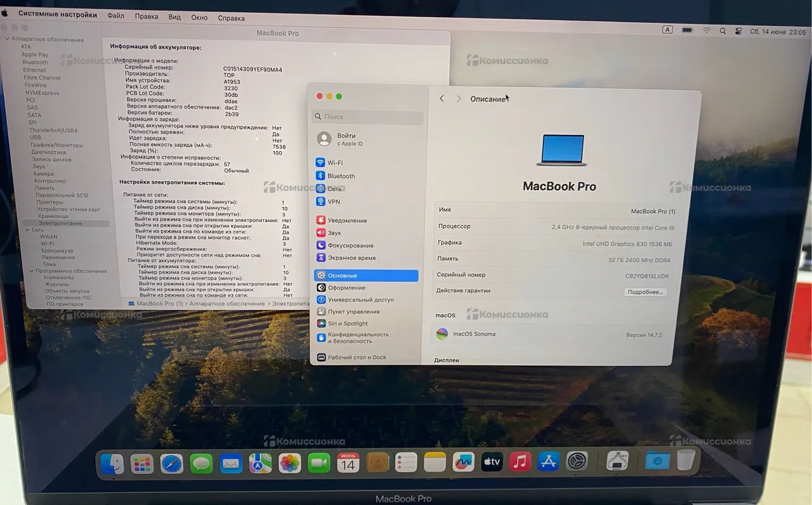Viewport: 812px width, 505px height.
Task: Open the Файл menu
Action: pos(115,16)
